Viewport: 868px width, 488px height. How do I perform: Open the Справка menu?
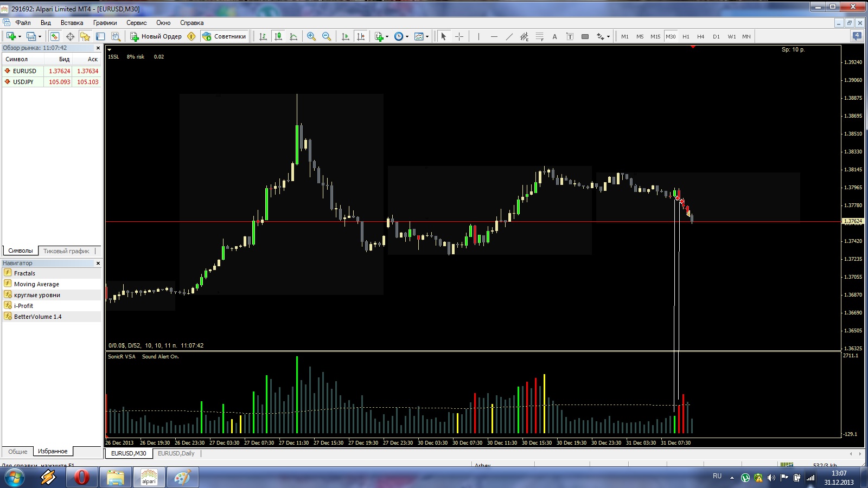coord(192,23)
